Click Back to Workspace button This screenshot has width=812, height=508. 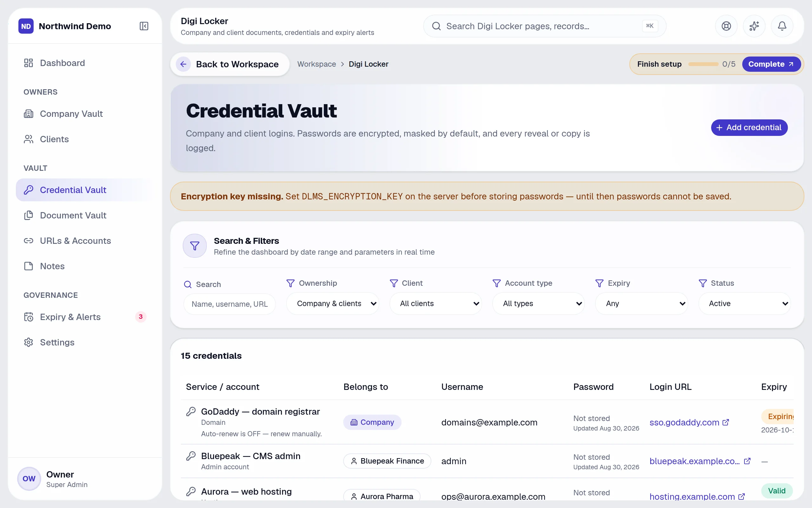coord(230,64)
